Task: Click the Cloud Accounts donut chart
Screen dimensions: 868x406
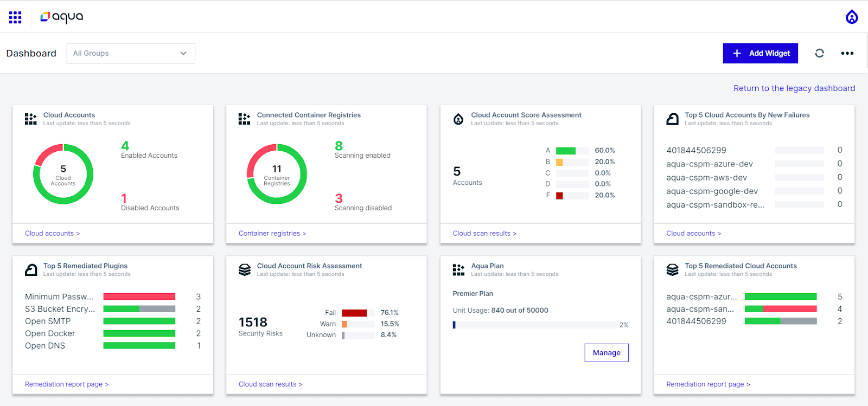Action: pyautogui.click(x=63, y=174)
